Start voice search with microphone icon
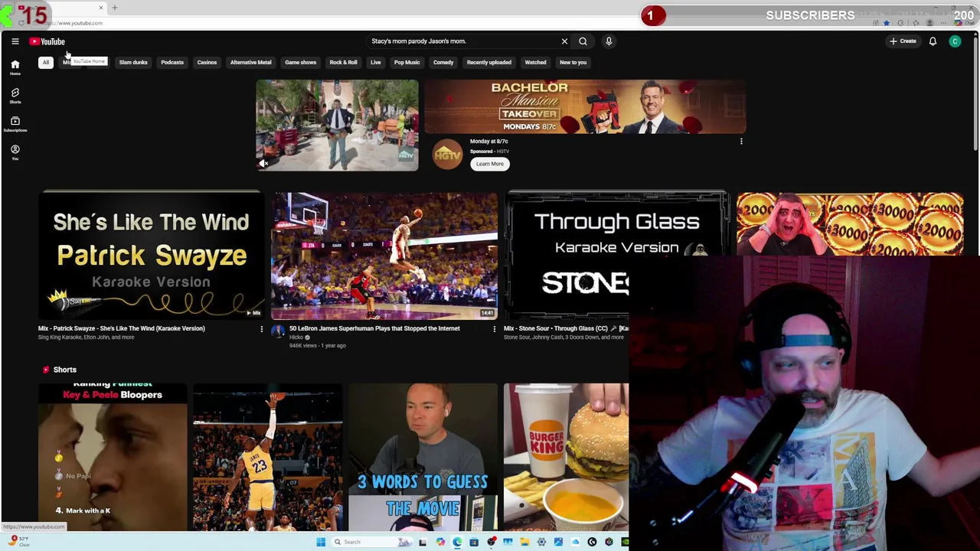This screenshot has width=980, height=551. 609,41
